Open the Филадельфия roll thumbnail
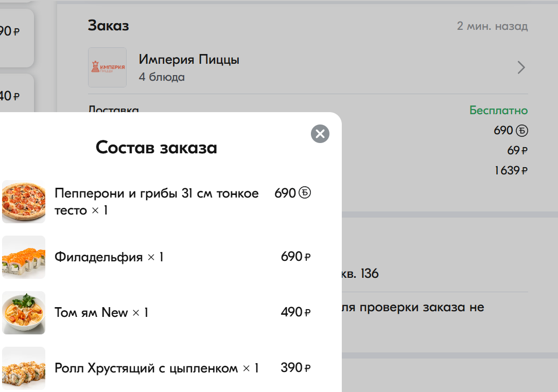The width and height of the screenshot is (558, 392). click(x=24, y=257)
